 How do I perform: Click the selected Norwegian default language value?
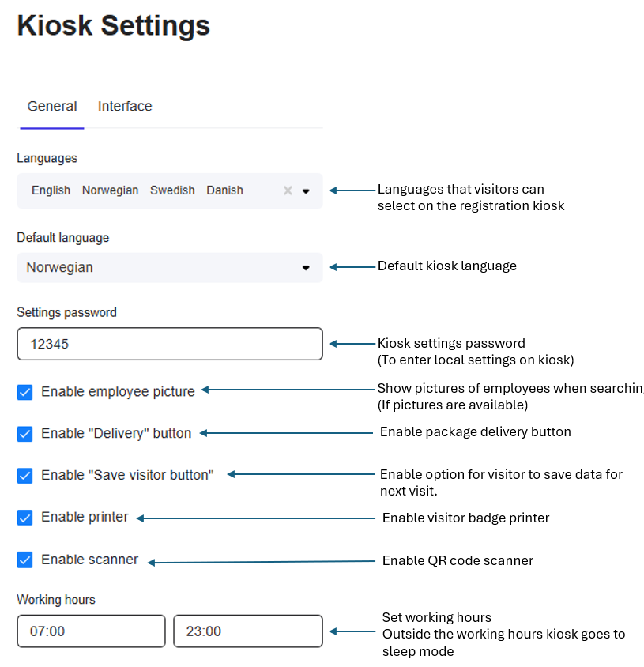(60, 268)
